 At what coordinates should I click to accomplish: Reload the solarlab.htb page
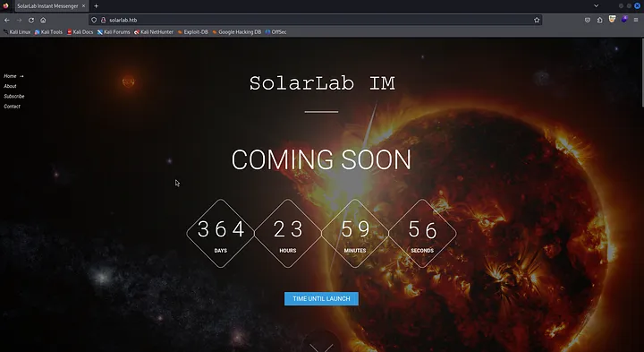pos(31,20)
